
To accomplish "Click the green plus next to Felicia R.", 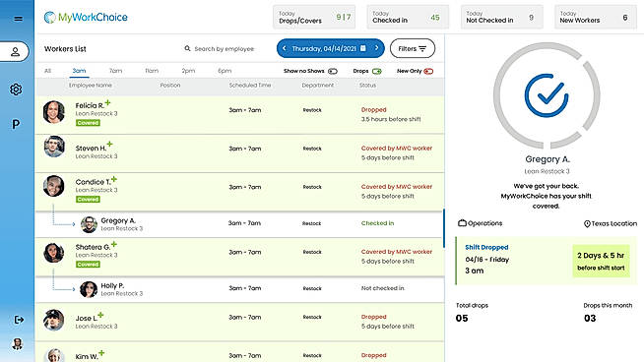I will pos(107,102).
